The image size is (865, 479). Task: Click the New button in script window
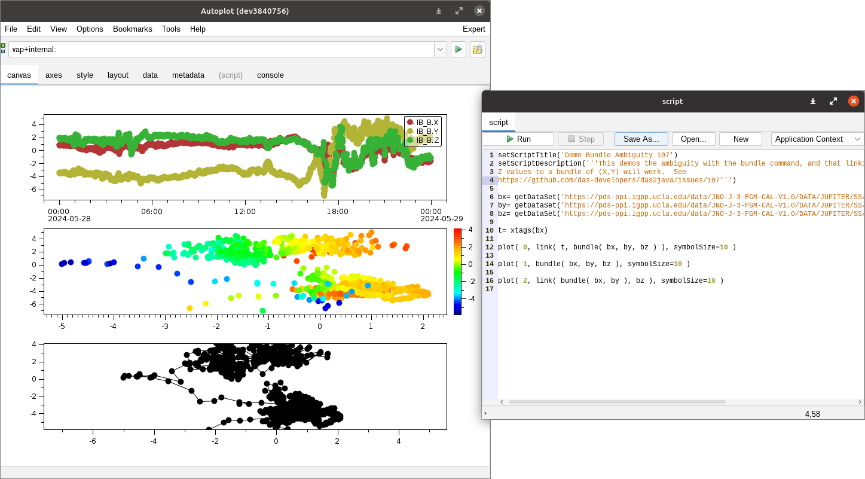(x=740, y=139)
